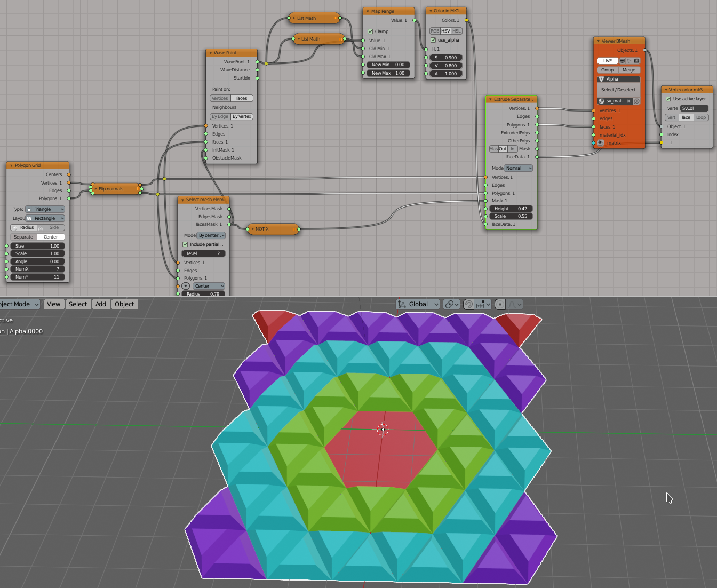Add new material with plus icon

pyautogui.click(x=636, y=101)
